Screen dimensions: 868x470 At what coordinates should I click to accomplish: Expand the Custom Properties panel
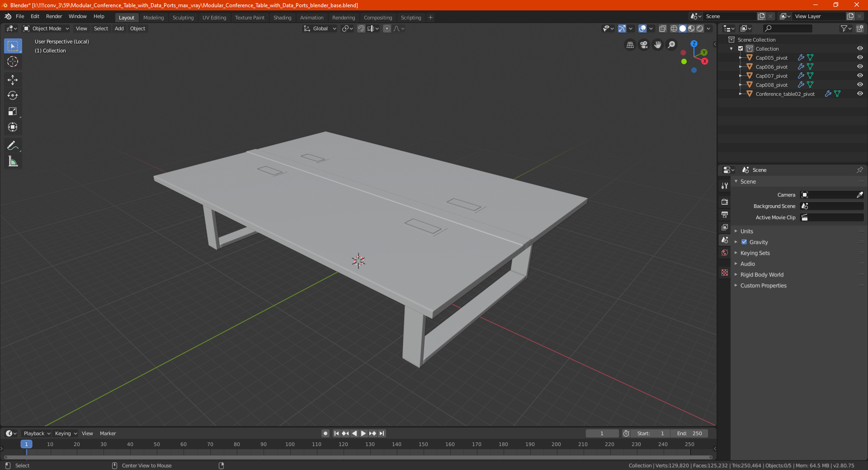[x=763, y=285]
